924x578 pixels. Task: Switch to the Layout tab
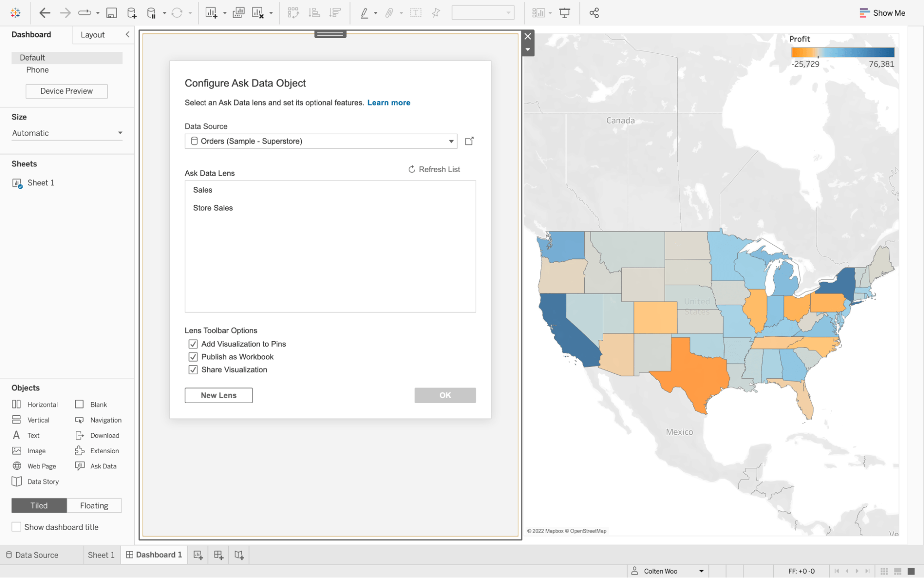(x=92, y=35)
